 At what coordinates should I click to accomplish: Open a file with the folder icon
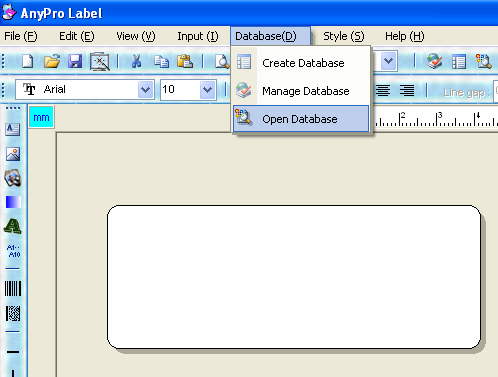click(52, 62)
